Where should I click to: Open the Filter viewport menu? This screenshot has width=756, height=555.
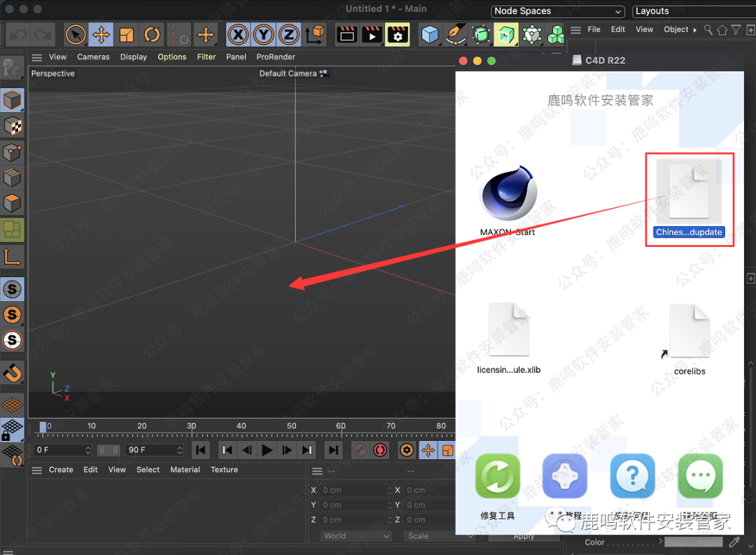206,57
